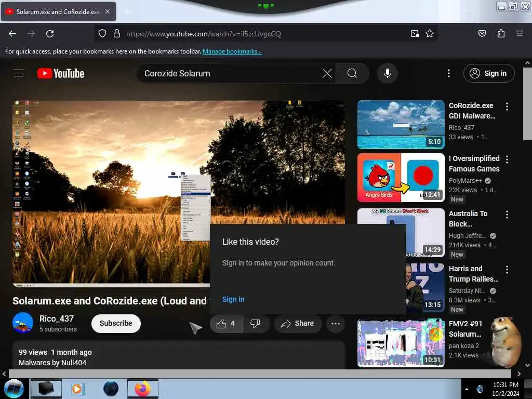
Task: Open Australia To Block video title
Action: tap(468, 219)
